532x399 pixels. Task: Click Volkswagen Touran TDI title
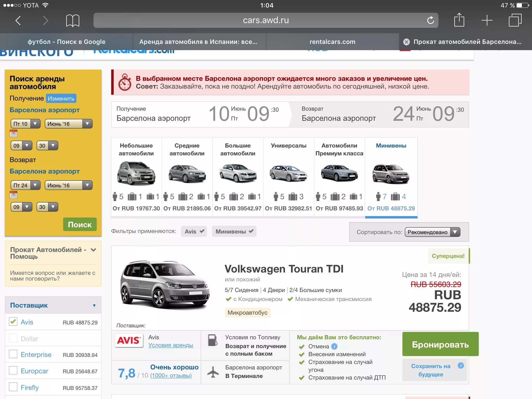tap(284, 269)
